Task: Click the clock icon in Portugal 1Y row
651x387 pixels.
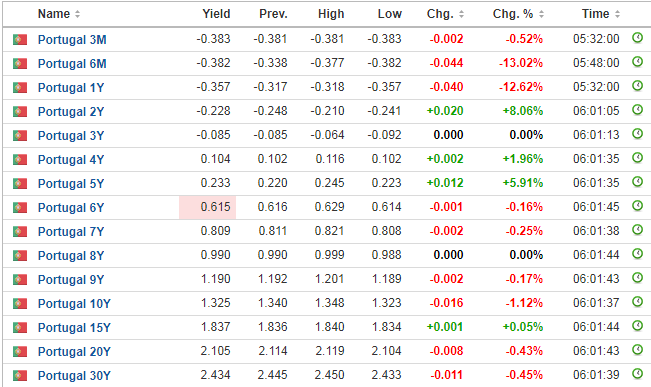Action: pyautogui.click(x=637, y=86)
